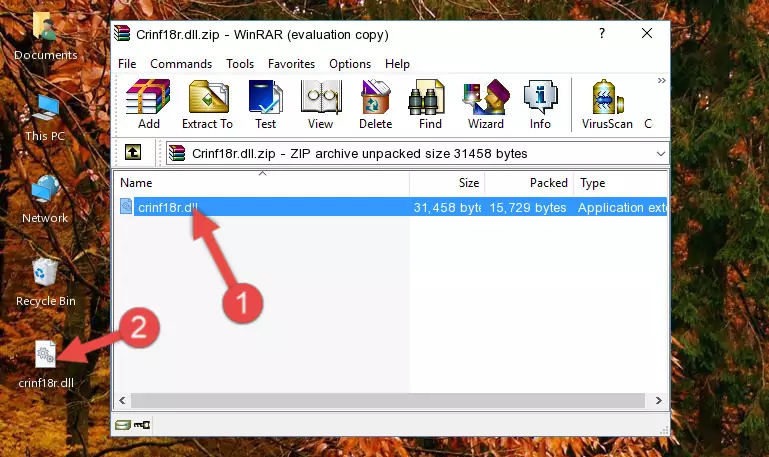769x457 pixels.
Task: Run VirusScan on the archive
Action: point(607,104)
